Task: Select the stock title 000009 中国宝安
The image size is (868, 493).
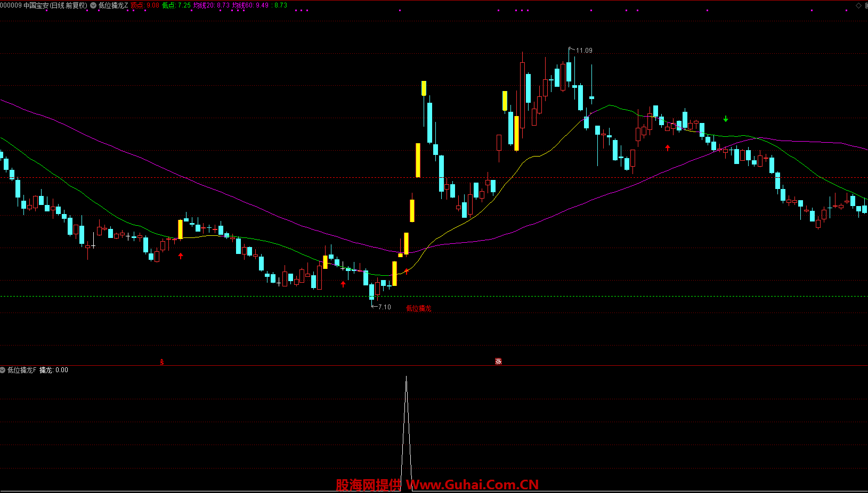Action: (25, 5)
